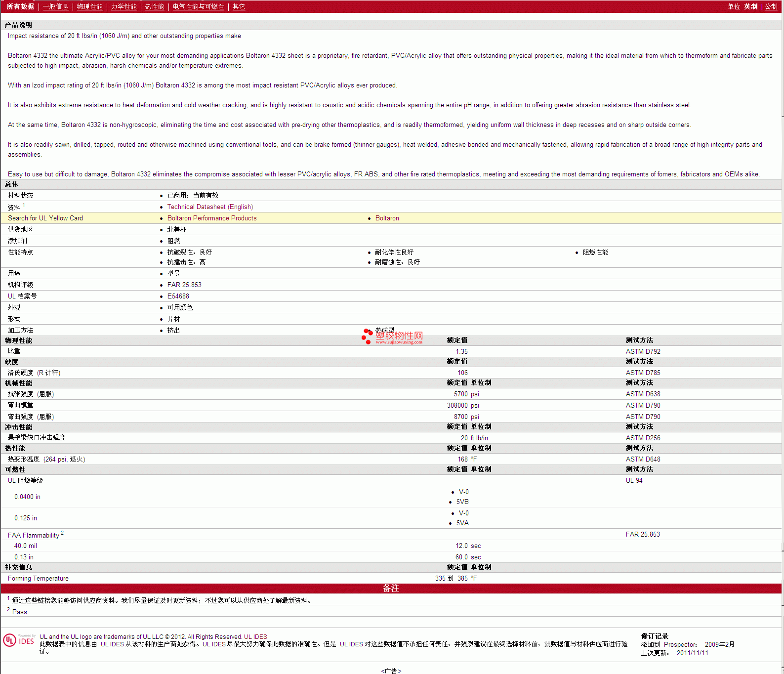The image size is (784, 674).
Task: Click the 产品说明 section header
Action: 18,25
